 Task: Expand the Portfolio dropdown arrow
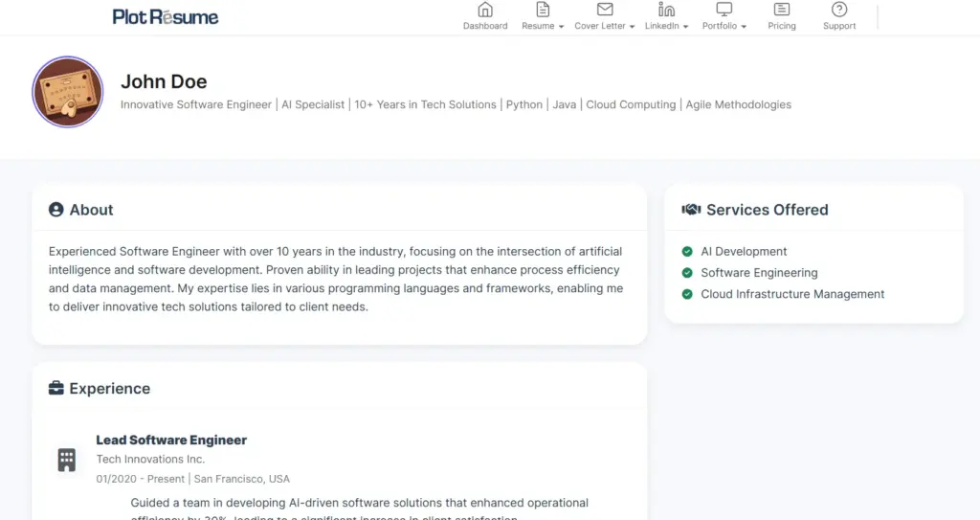tap(743, 26)
